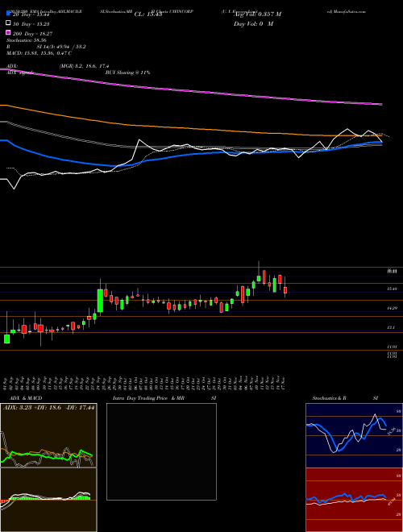403x532 pixels.
Task: Click the red RSI chart panel
Action: click(x=354, y=500)
